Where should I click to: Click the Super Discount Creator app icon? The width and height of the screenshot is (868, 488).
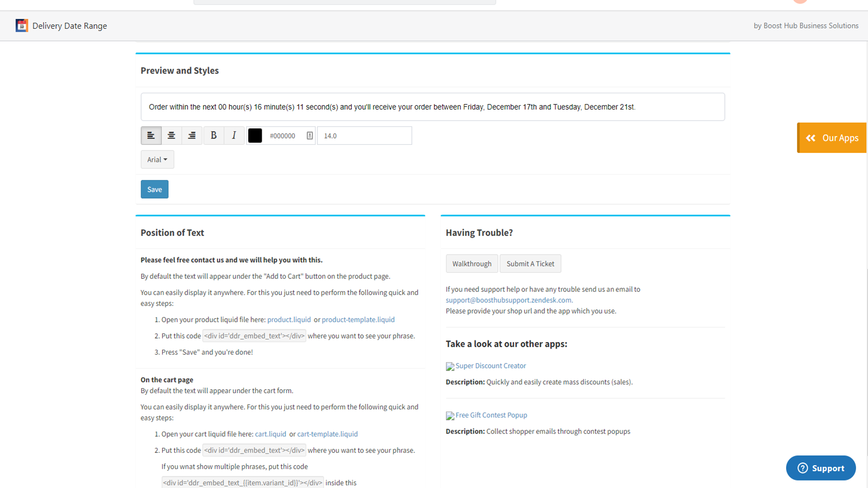click(x=450, y=367)
